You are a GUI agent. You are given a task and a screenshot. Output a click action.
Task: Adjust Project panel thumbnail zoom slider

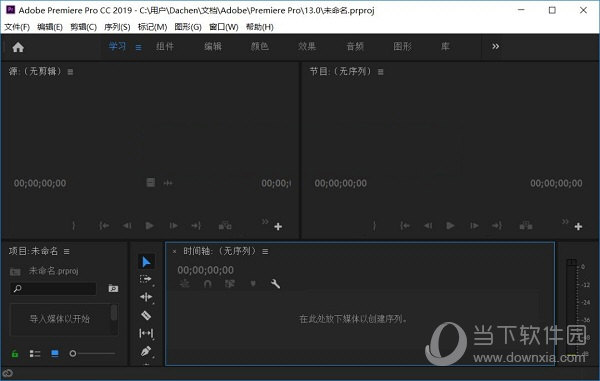pos(92,353)
